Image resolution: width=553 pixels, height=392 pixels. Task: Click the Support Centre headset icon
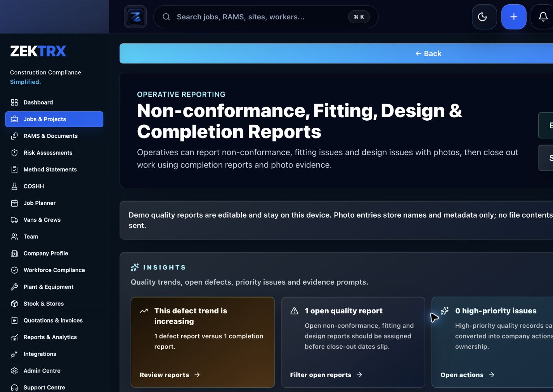pos(14,387)
